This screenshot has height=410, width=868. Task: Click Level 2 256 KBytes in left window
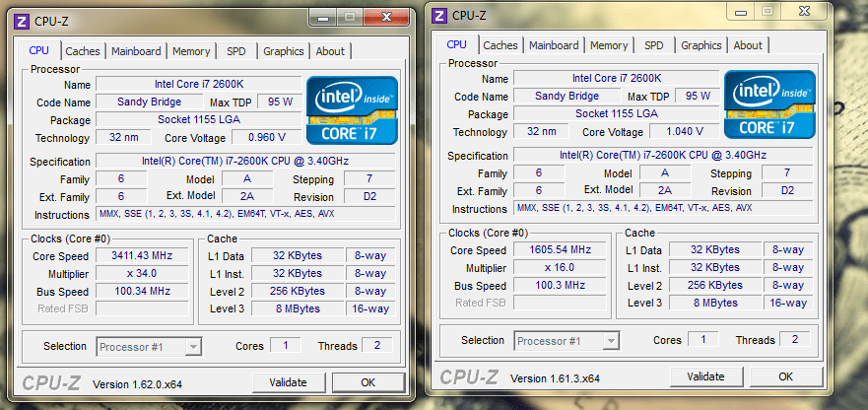pyautogui.click(x=298, y=291)
